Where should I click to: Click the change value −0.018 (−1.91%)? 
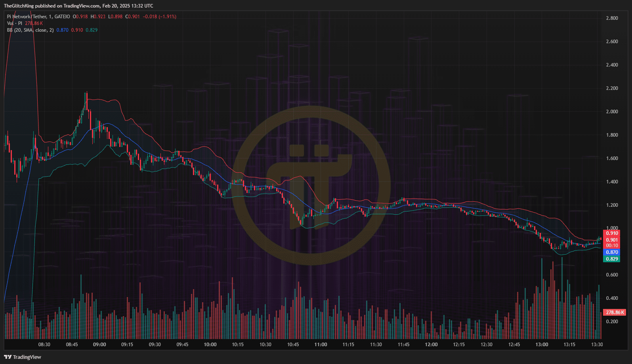click(160, 17)
